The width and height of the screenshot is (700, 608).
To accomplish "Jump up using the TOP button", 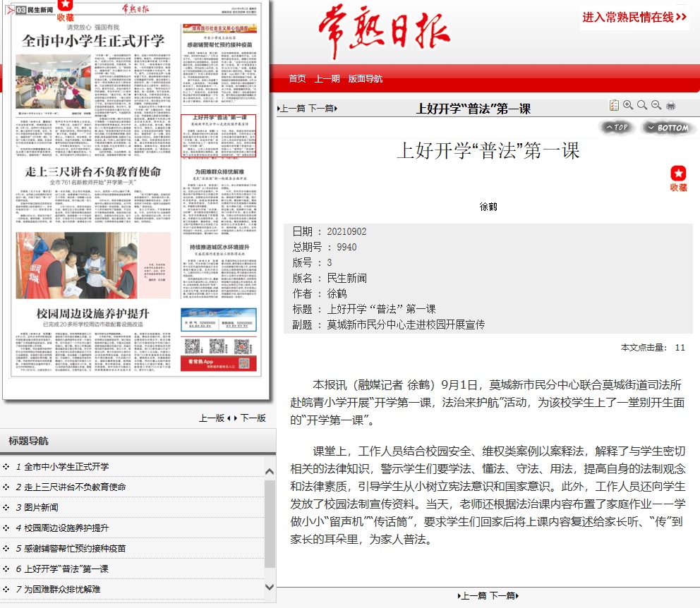I will [617, 128].
